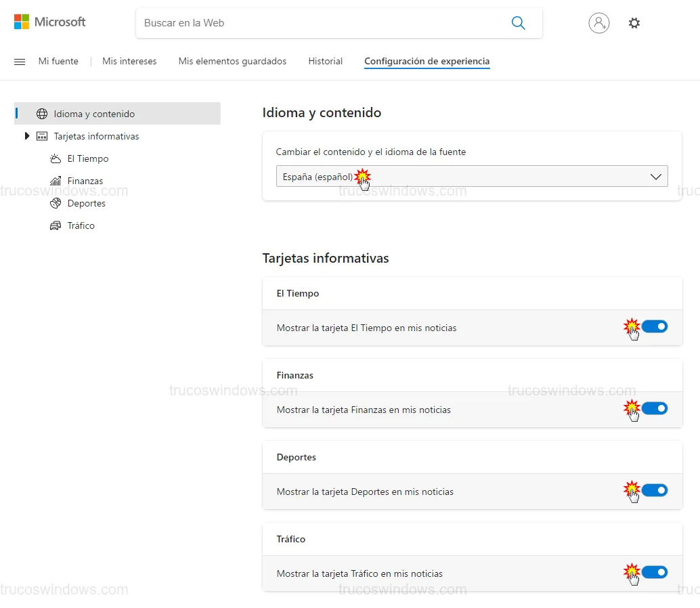Open the user account sign-in icon
This screenshot has width=700, height=608.
point(598,23)
